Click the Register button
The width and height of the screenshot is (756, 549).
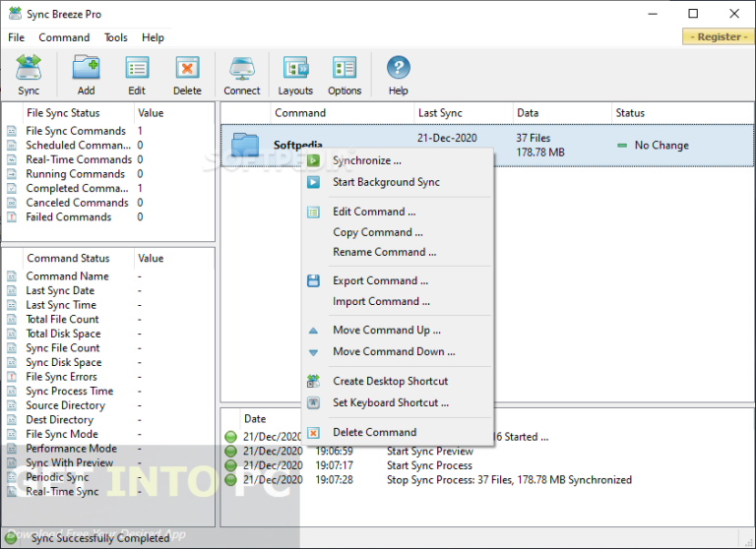pos(715,36)
